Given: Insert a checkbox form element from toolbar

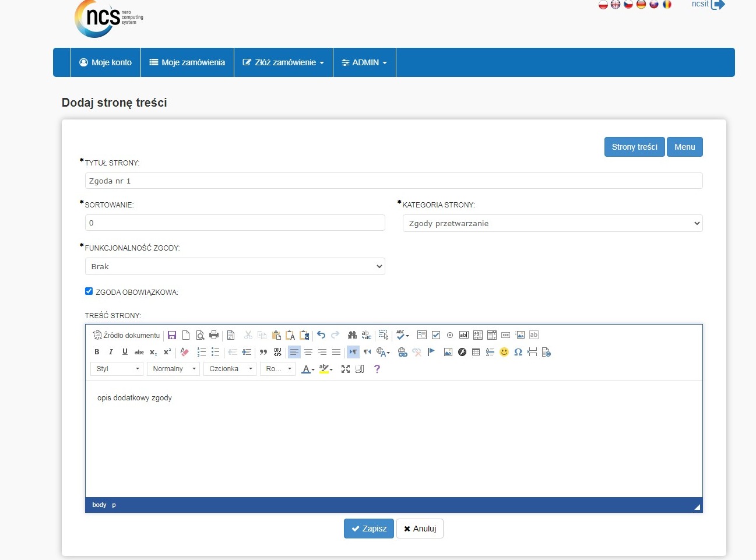Looking at the screenshot, I should click(x=436, y=335).
